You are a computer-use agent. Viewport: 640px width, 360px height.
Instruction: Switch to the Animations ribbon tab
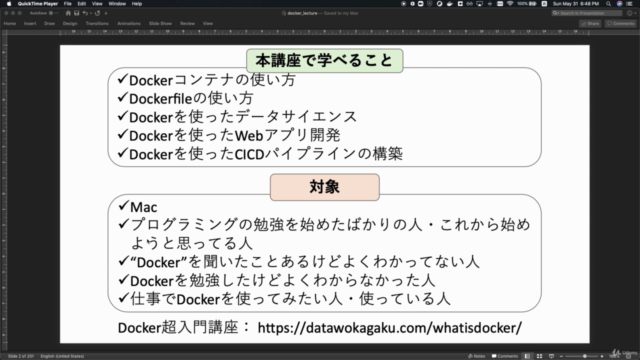tap(129, 24)
